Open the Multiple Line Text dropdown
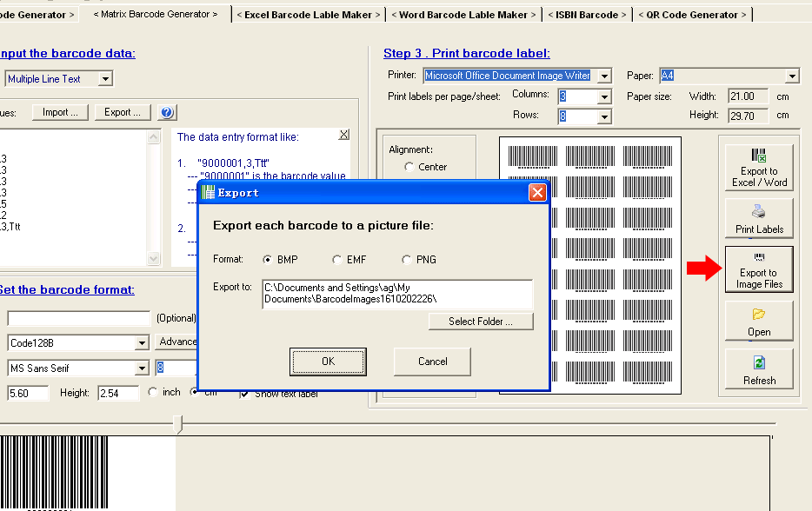 pos(106,78)
